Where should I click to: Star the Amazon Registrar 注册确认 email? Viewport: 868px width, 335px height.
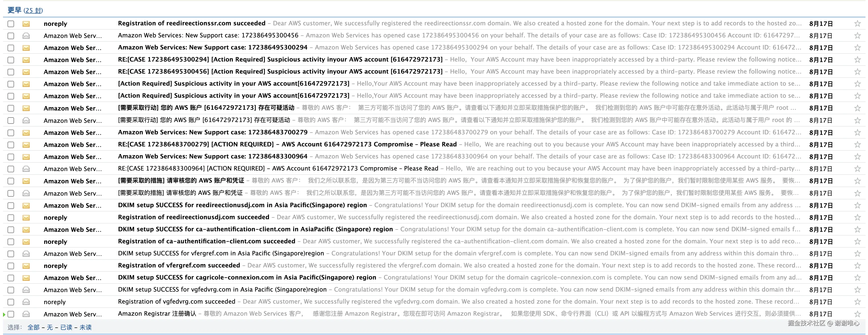857,314
